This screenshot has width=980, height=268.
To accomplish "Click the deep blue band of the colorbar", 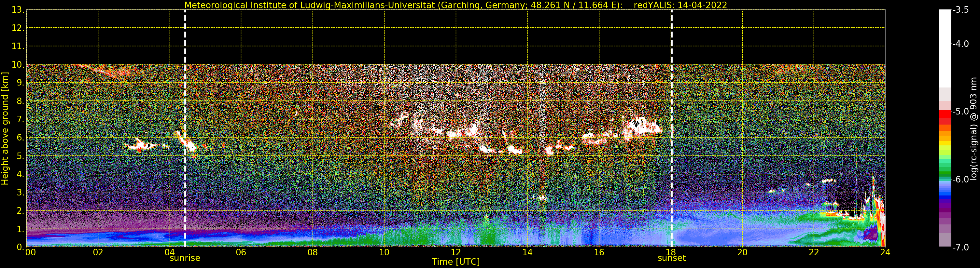I will (945, 198).
